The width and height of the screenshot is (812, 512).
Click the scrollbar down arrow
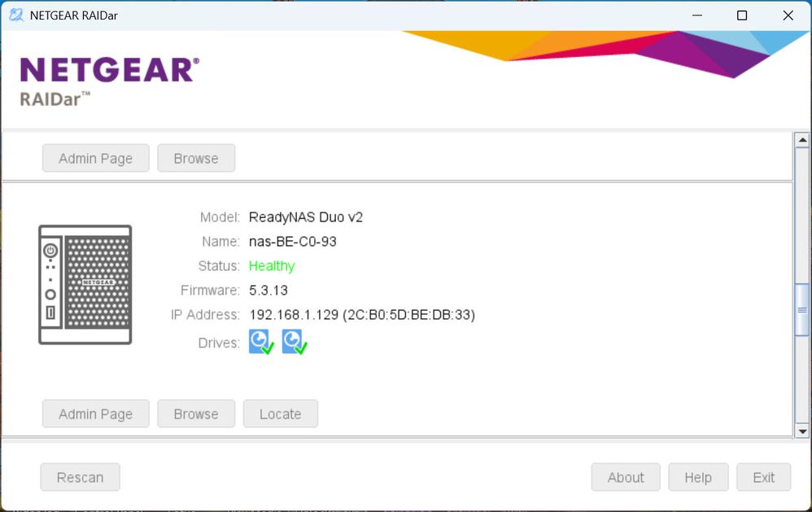click(802, 431)
